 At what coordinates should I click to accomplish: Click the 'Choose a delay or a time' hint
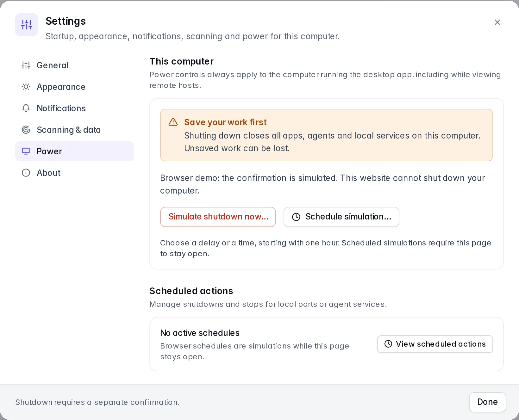pyautogui.click(x=326, y=248)
